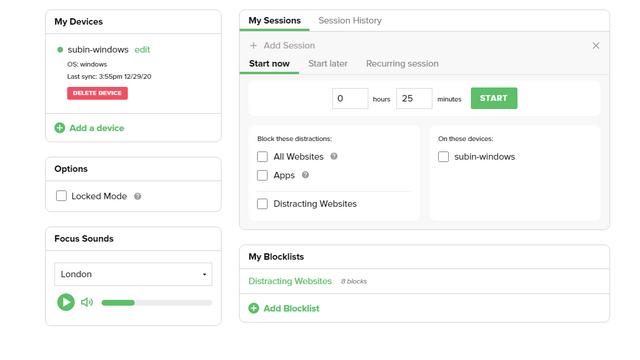
Task: Click the OS: windows text
Action: [87, 64]
